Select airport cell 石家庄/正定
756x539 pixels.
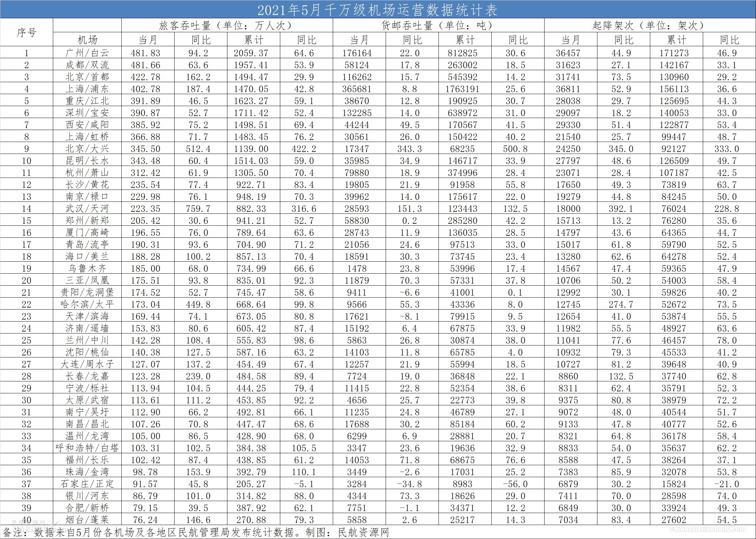tap(87, 484)
